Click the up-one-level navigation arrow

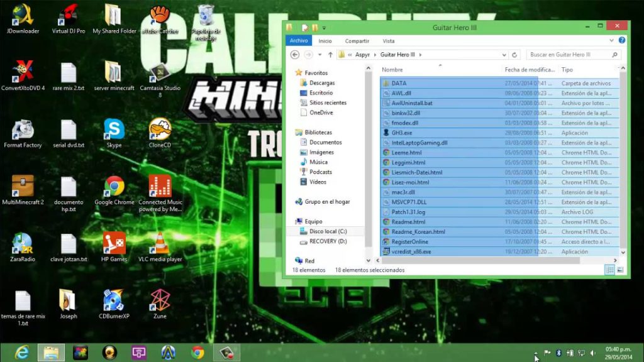pos(329,54)
